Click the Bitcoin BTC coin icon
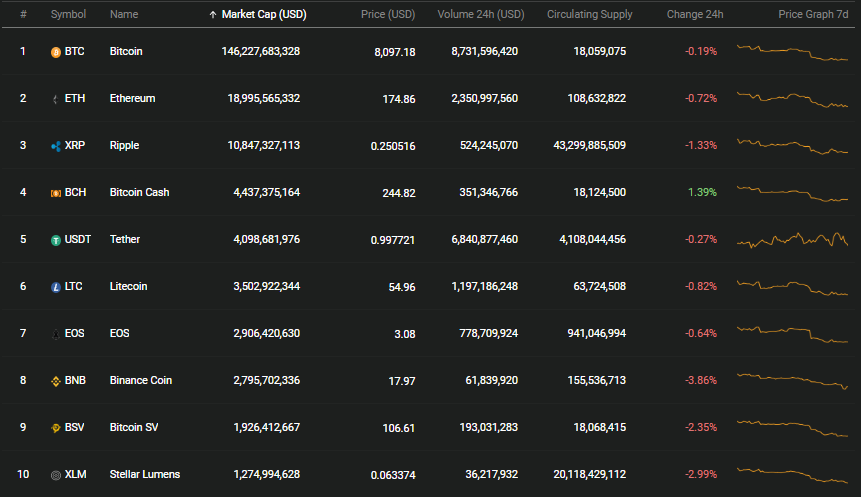This screenshot has height=497, width=861. click(x=55, y=52)
